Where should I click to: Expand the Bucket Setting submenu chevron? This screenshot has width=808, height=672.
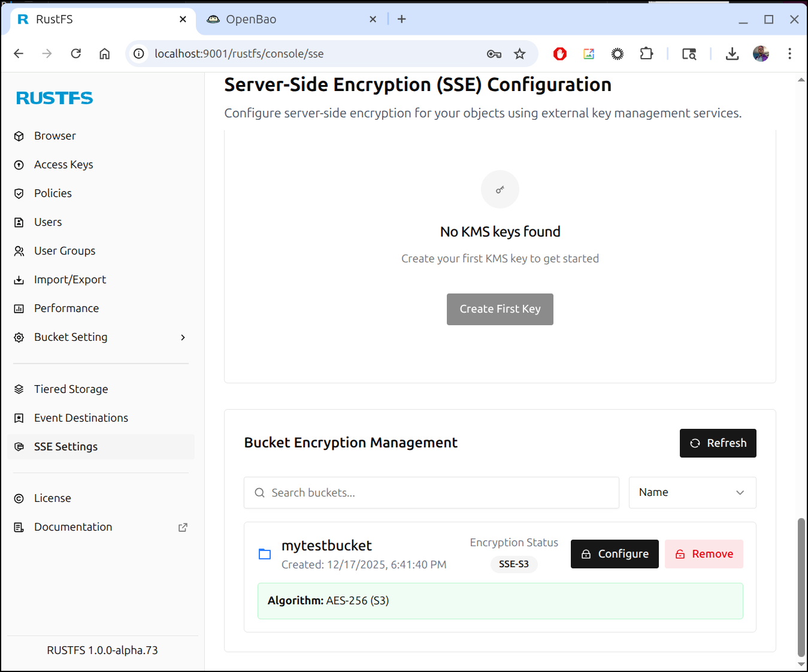pos(183,337)
